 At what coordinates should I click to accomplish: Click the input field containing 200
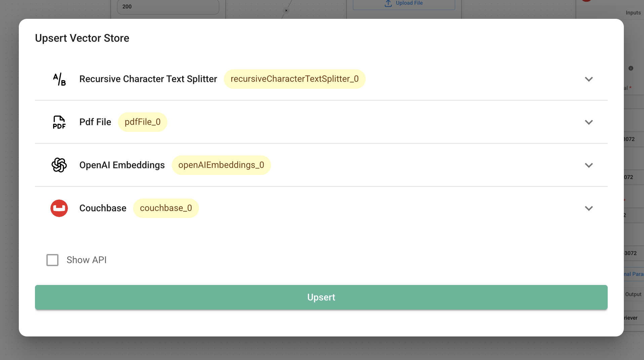[168, 7]
